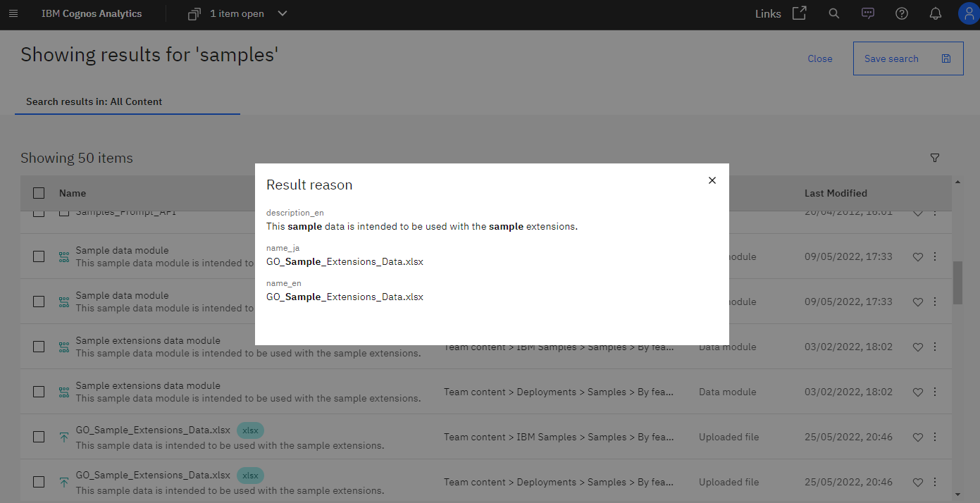
Task: Click scrollbar down arrow of results list
Action: pyautogui.click(x=957, y=495)
